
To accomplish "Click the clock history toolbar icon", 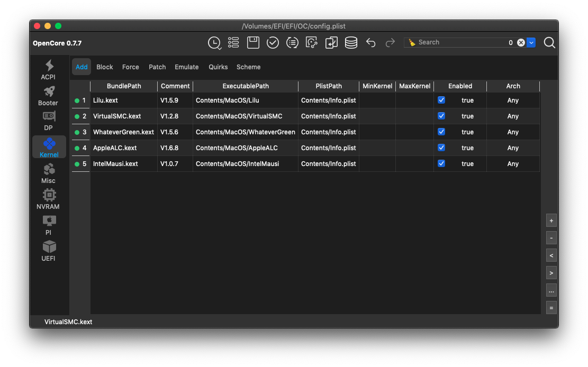I will point(214,43).
